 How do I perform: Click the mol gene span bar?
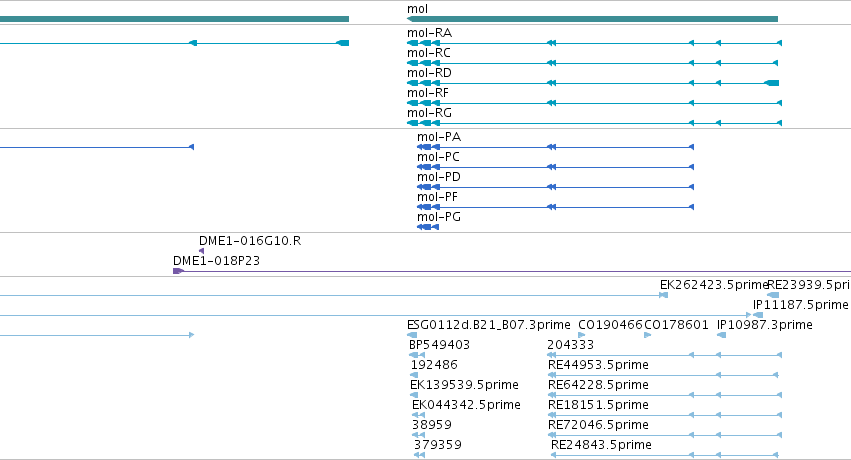(x=592, y=19)
